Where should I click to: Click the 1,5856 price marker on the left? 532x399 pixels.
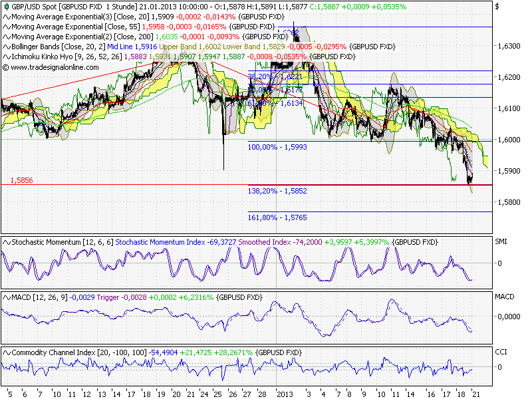(20, 181)
